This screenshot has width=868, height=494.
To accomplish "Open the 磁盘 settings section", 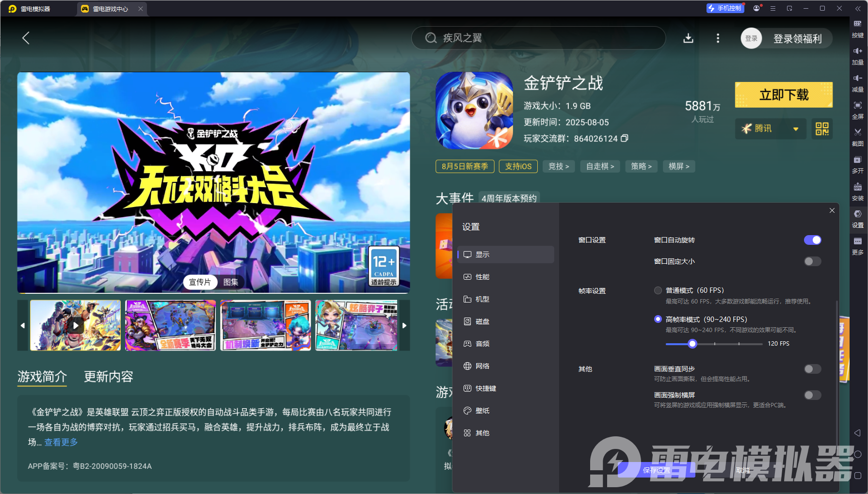I will [x=506, y=321].
